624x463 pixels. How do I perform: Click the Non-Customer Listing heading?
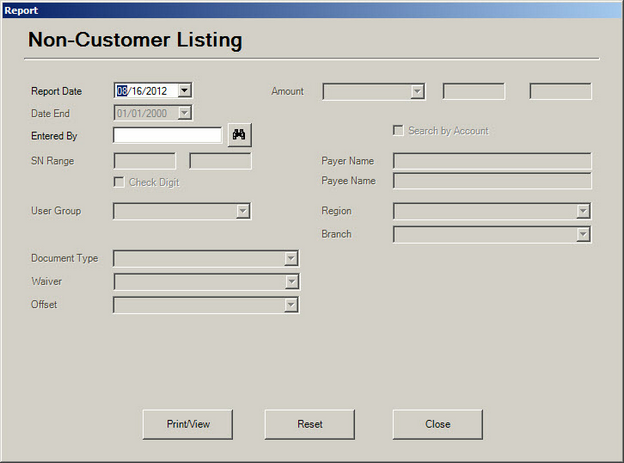point(135,40)
